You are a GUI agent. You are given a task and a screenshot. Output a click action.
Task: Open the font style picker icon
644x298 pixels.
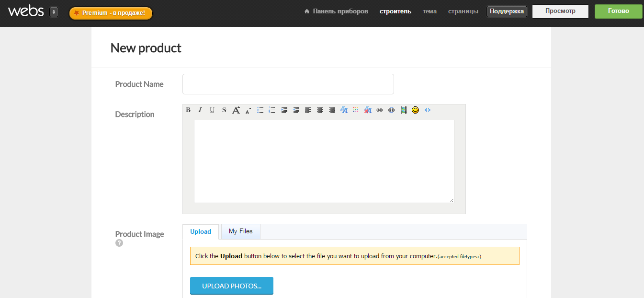(344, 110)
